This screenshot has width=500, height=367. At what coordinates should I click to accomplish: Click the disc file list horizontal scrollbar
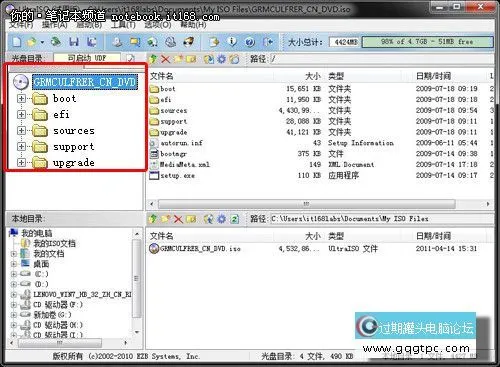(x=306, y=204)
